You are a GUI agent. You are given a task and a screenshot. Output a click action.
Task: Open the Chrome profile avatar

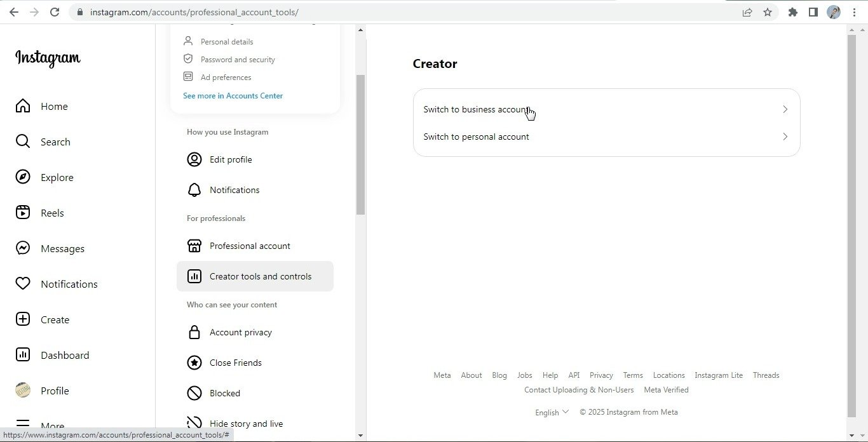834,12
